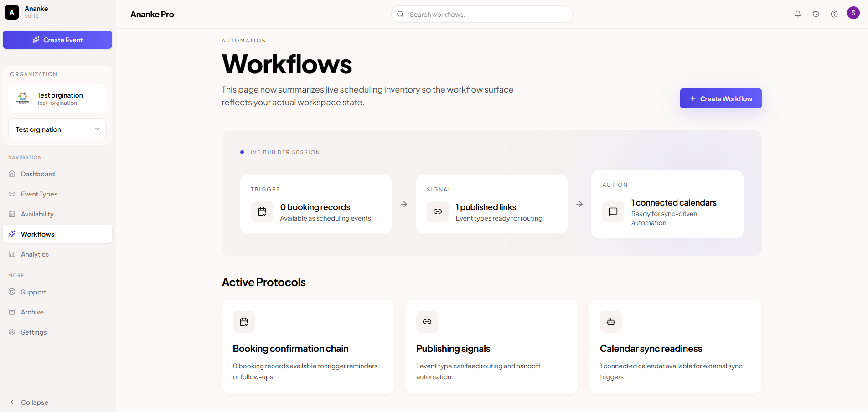Click the Support lifebuoy icon

click(x=12, y=292)
